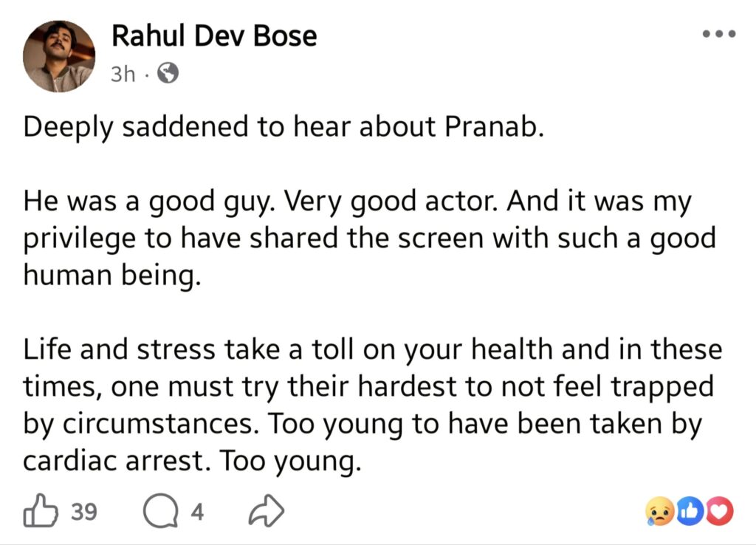View the 39 likes count
Screen dimensions: 756x545
[83, 512]
